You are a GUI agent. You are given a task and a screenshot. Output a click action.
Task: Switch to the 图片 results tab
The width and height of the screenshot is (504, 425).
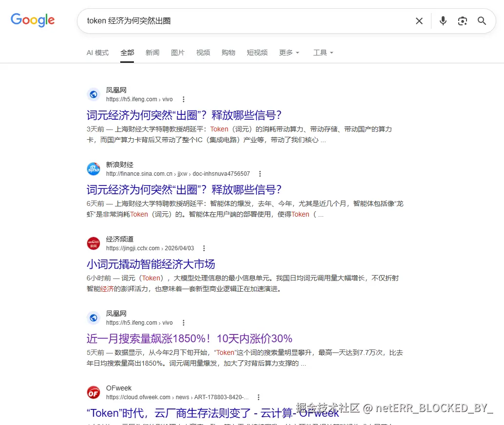tap(178, 53)
